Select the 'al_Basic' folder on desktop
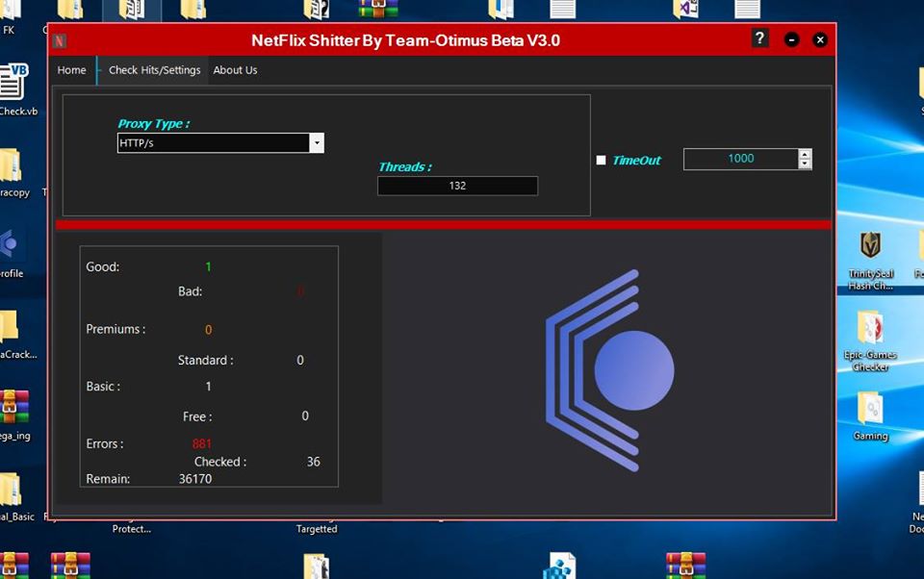924x579 pixels. (16, 496)
